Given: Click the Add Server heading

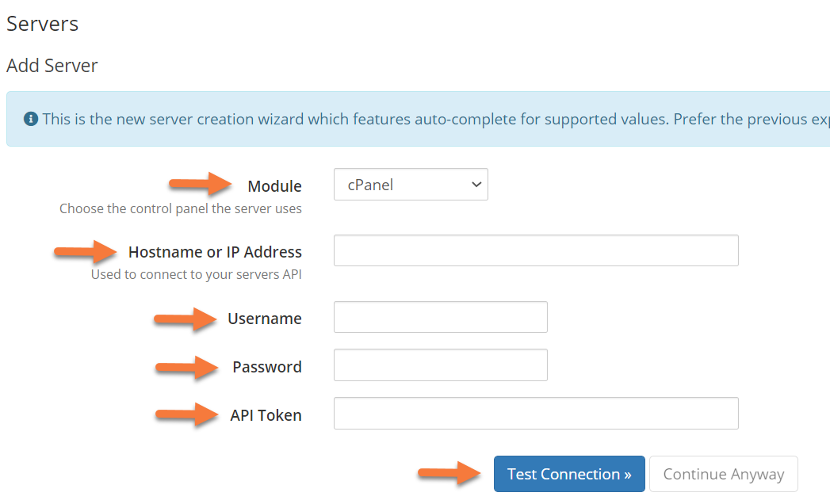Looking at the screenshot, I should 52,65.
